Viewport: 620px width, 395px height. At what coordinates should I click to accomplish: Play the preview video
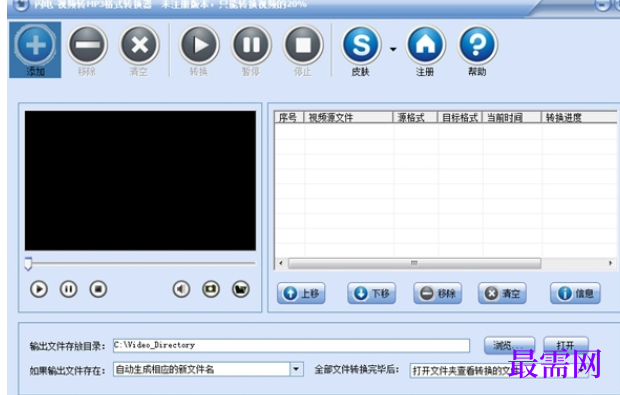(39, 289)
